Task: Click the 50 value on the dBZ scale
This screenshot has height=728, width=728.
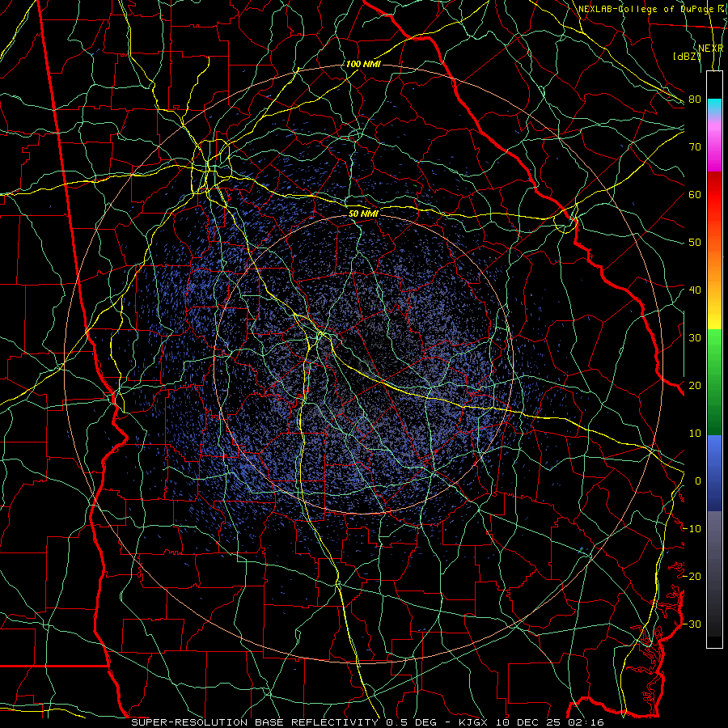Action: tap(695, 243)
